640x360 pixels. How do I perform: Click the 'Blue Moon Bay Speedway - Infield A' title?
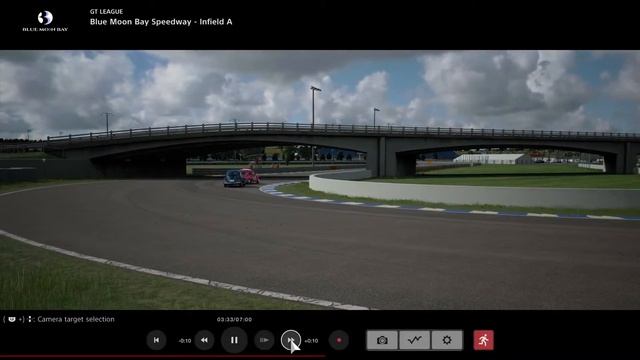[x=161, y=22]
